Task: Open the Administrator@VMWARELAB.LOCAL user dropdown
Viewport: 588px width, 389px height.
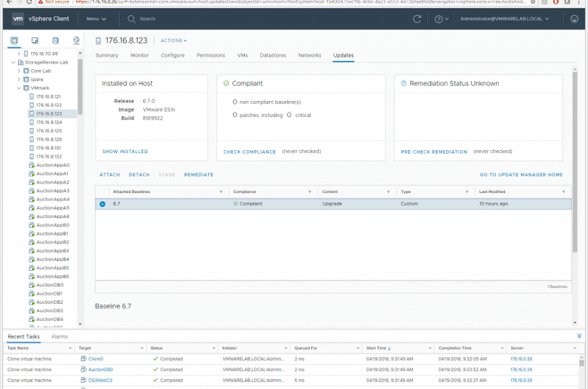Action: click(x=504, y=19)
